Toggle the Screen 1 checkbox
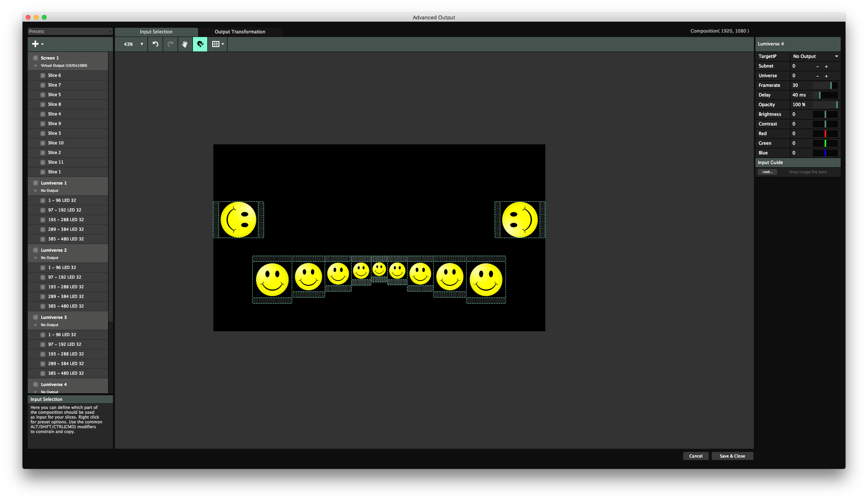 [35, 58]
